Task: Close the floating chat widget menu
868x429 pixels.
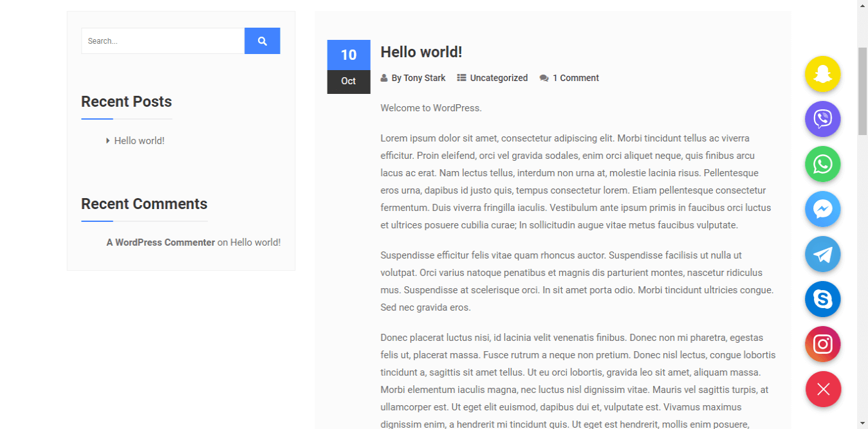Action: 823,389
